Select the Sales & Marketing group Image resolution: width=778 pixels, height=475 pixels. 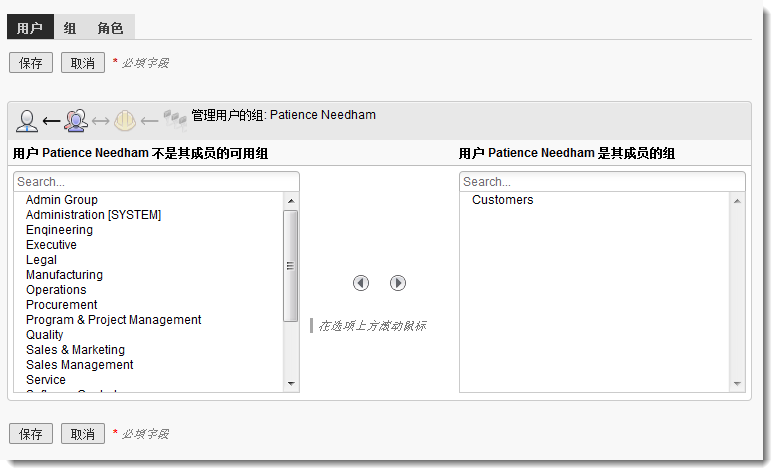[75, 349]
